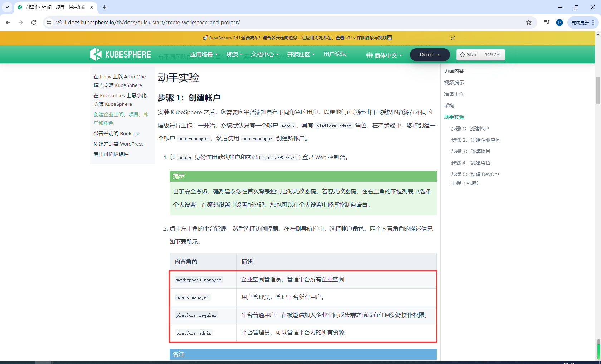Viewport: 601px width, 364px height.
Task: Jump to 架构 in page contents
Action: [449, 105]
